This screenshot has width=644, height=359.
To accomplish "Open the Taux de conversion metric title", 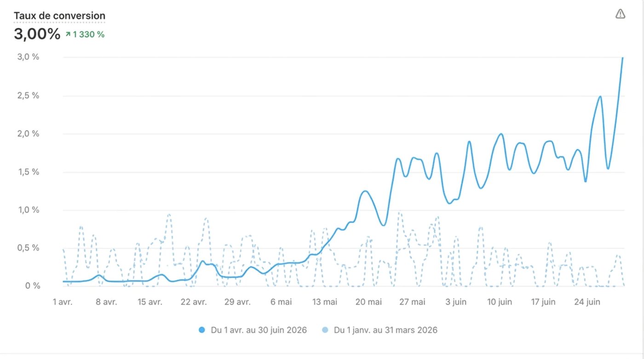I will pyautogui.click(x=59, y=16).
